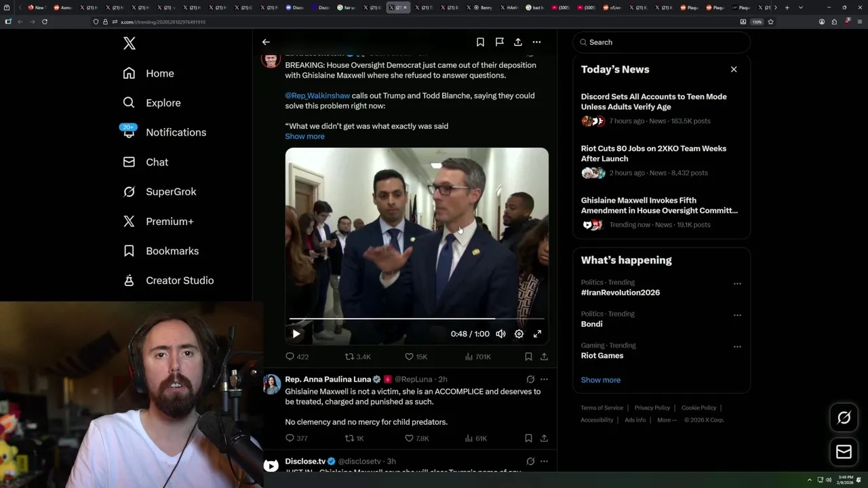Open the Bondi trending topic
The height and width of the screenshot is (488, 868).
pyautogui.click(x=591, y=324)
